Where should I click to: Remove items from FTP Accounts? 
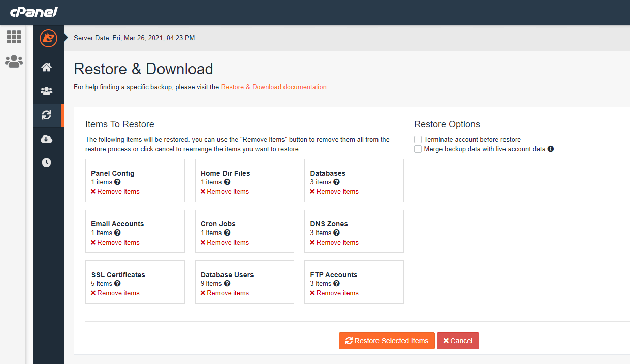334,293
